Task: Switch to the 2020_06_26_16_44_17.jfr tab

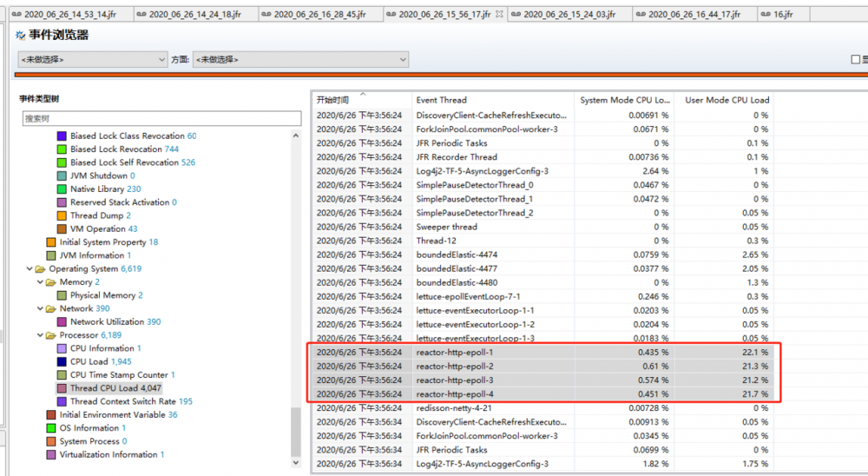Action: [x=694, y=15]
